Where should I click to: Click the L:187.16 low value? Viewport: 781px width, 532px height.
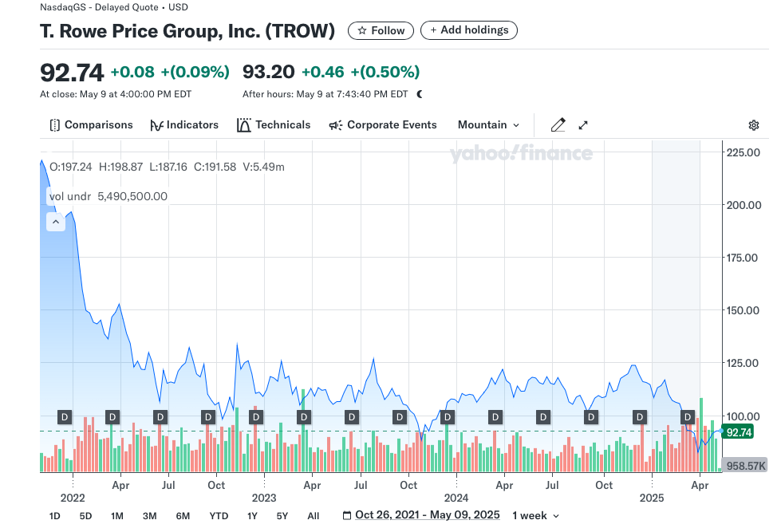168,167
